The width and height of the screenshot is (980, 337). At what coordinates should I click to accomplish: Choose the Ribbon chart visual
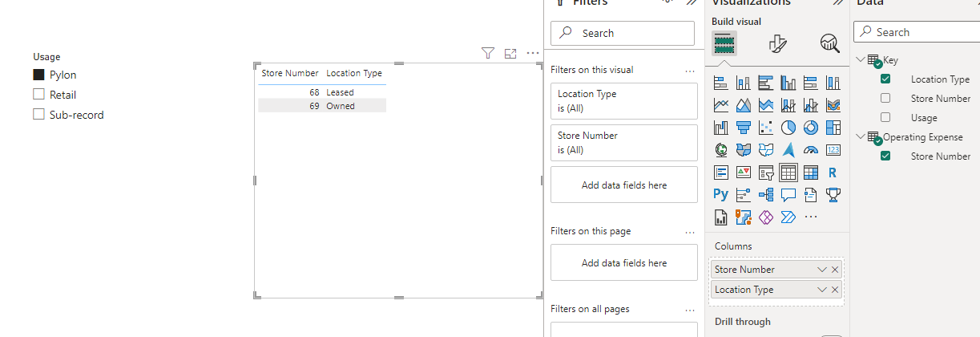point(833,105)
